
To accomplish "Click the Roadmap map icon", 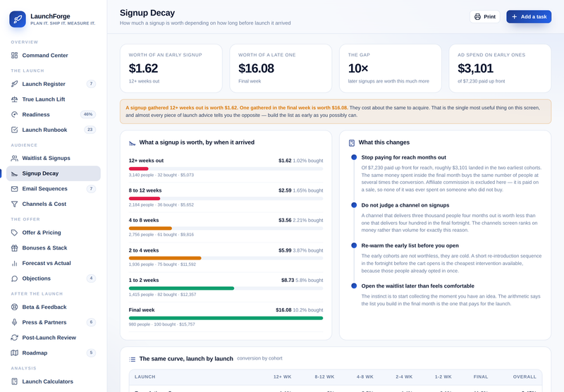I will tap(14, 353).
